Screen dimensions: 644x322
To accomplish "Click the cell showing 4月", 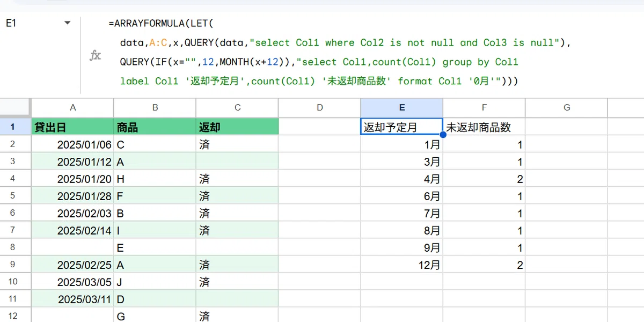I will pyautogui.click(x=402, y=179).
